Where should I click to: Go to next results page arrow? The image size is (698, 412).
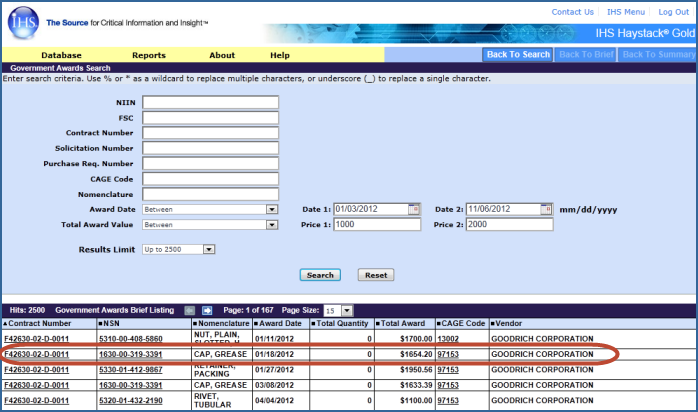point(207,311)
